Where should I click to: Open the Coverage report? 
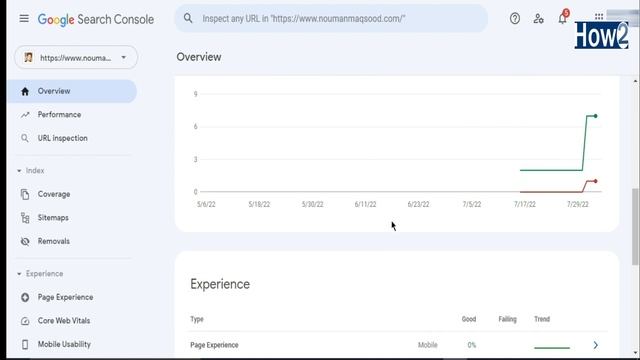pos(54,194)
